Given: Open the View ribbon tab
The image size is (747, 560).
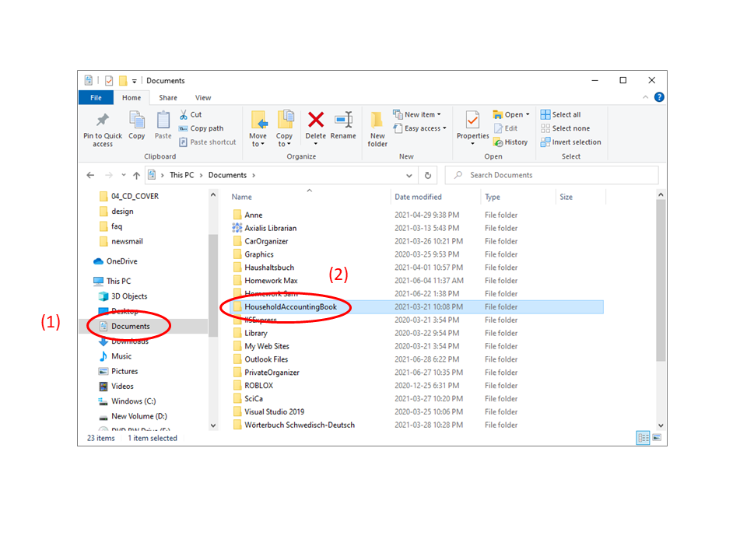Looking at the screenshot, I should 203,98.
